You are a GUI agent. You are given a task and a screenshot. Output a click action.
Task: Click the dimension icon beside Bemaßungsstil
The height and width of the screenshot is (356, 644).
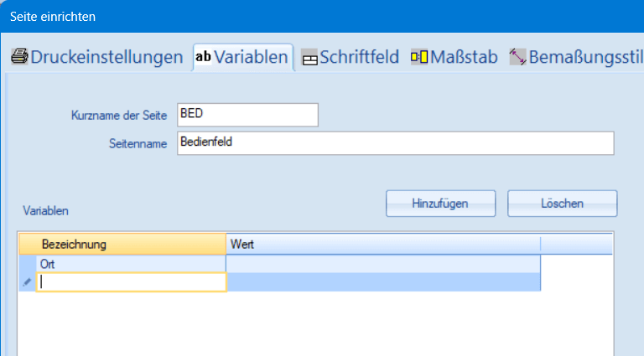(x=517, y=58)
